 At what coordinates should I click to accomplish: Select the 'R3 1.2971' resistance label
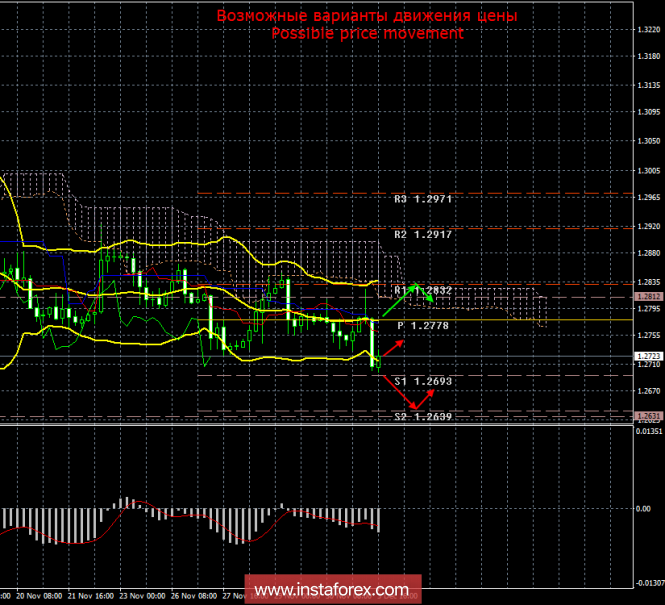pyautogui.click(x=423, y=199)
